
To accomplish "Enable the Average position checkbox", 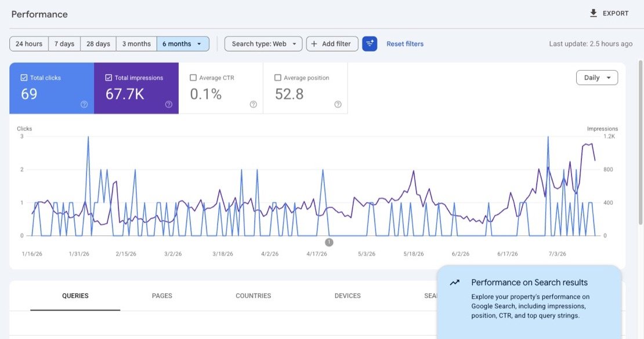I will point(278,78).
